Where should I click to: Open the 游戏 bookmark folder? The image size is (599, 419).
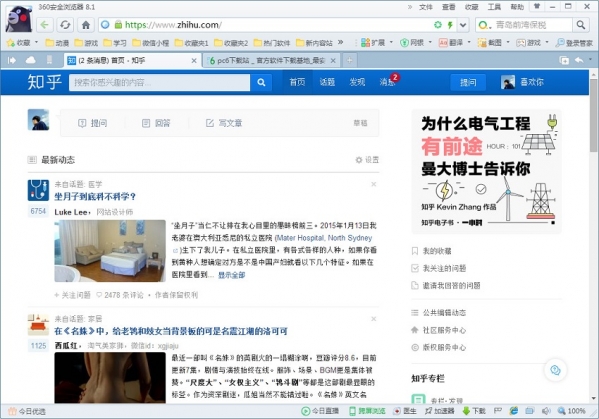coord(86,43)
